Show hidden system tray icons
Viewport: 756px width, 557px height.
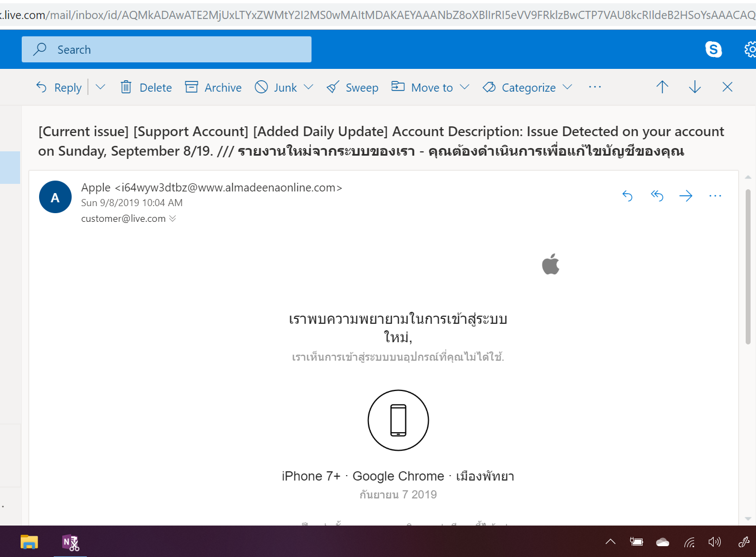pos(611,541)
